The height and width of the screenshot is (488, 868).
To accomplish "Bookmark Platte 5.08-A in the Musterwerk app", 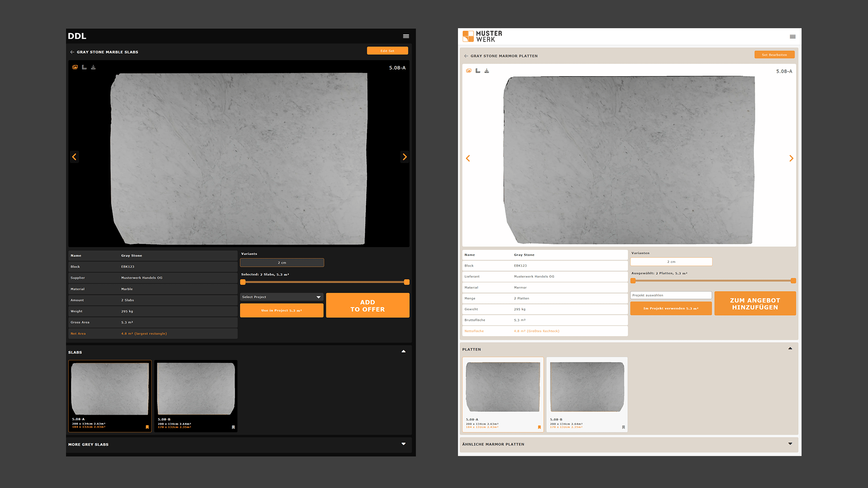I will click(540, 427).
